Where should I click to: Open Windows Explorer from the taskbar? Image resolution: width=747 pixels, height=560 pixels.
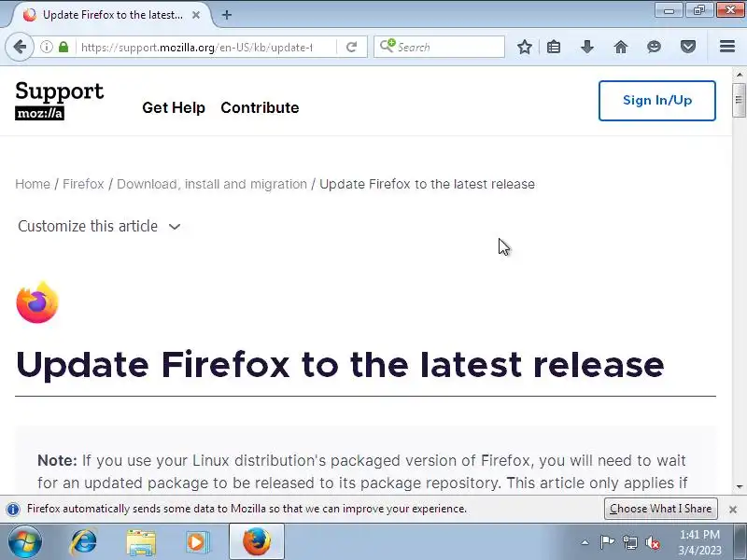(x=141, y=542)
